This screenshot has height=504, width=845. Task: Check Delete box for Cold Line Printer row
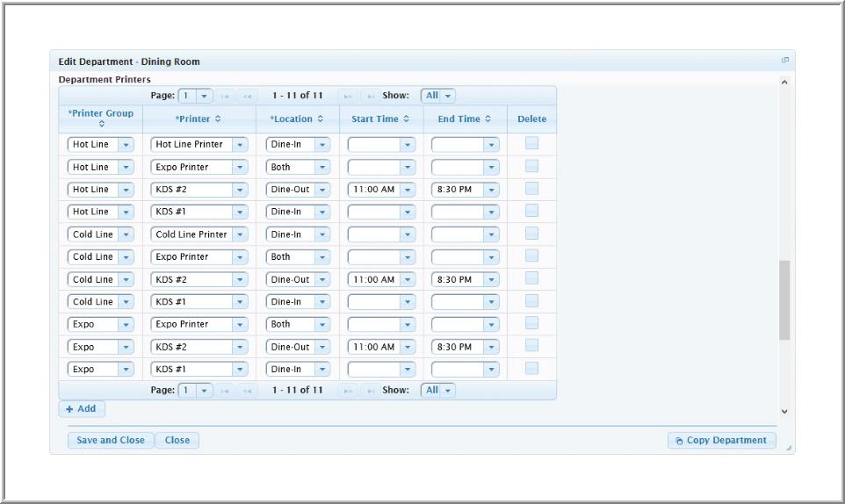click(x=531, y=234)
